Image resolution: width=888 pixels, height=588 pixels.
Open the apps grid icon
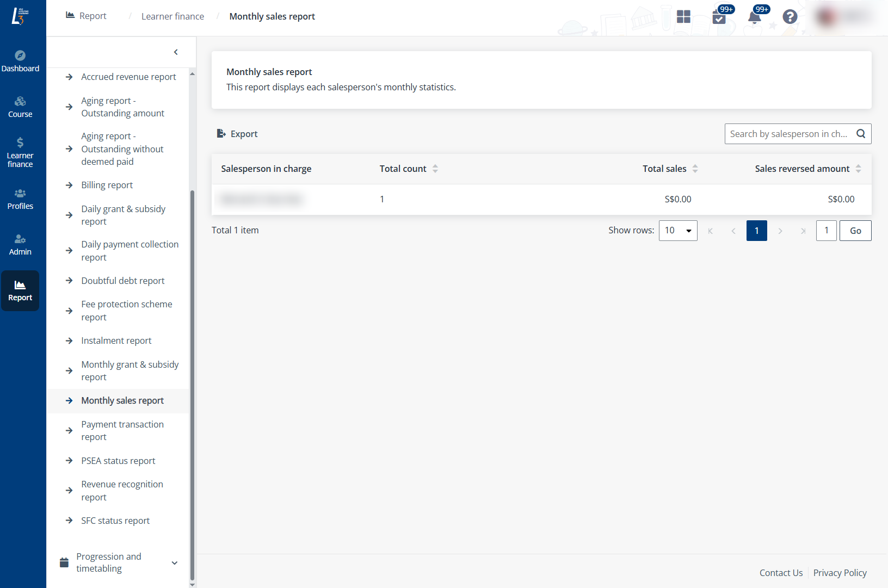[x=683, y=17]
